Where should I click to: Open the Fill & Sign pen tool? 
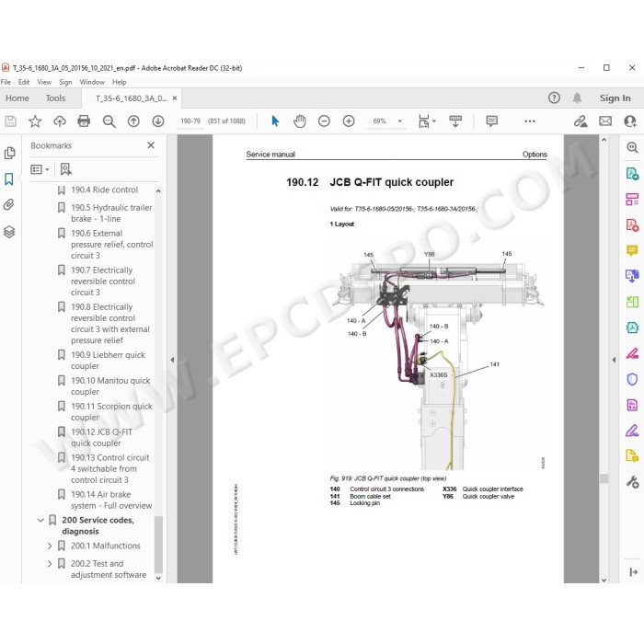click(x=632, y=431)
